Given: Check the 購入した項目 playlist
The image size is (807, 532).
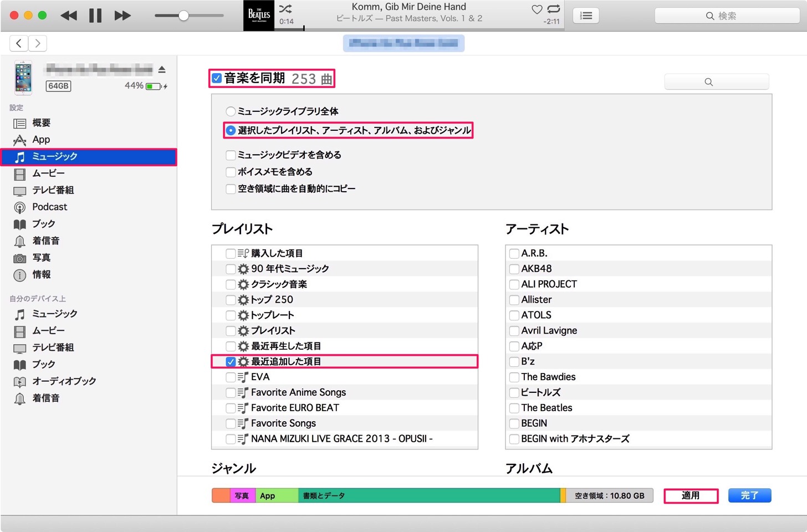Looking at the screenshot, I should [x=231, y=254].
